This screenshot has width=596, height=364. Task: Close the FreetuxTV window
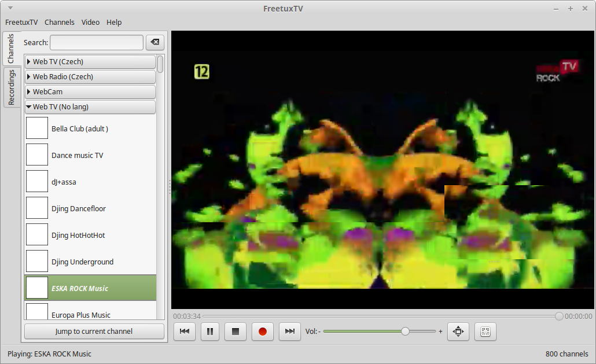585,9
